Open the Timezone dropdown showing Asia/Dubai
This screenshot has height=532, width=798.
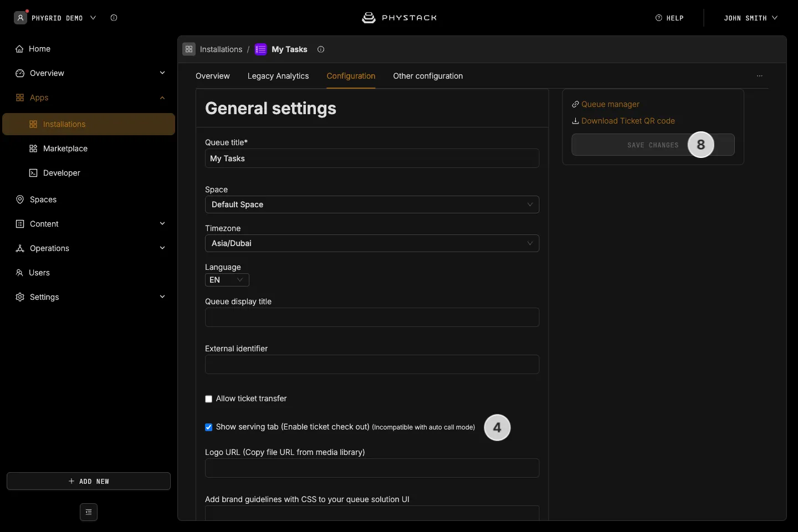pyautogui.click(x=372, y=243)
